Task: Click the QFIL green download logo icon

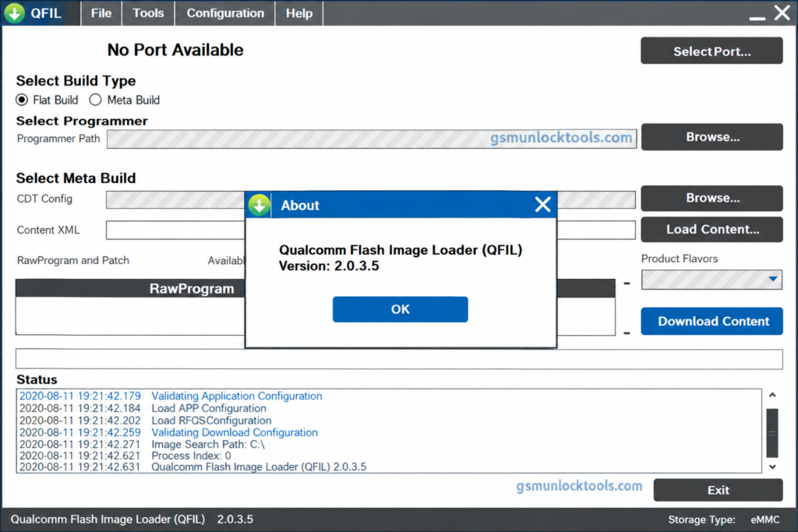Action: click(14, 13)
